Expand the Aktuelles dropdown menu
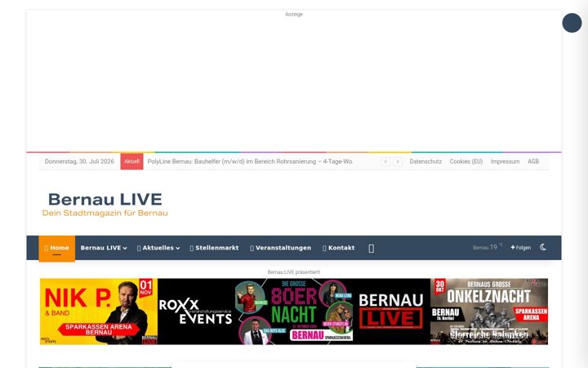The height and width of the screenshot is (368, 588). pos(158,248)
